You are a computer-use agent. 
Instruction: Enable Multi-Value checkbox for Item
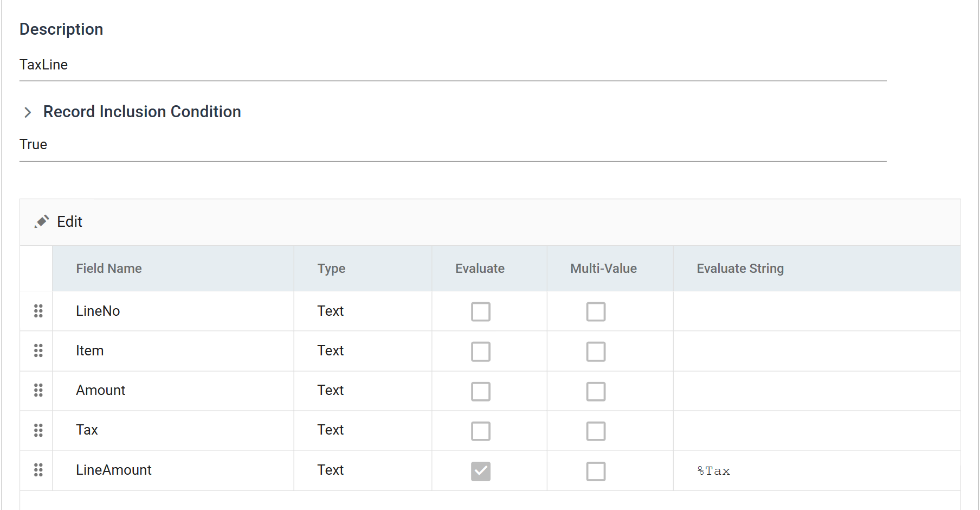tap(596, 352)
